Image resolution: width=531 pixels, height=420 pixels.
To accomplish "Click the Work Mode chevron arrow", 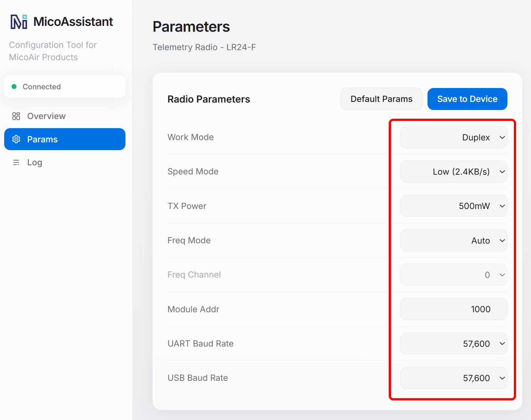I will coord(502,137).
